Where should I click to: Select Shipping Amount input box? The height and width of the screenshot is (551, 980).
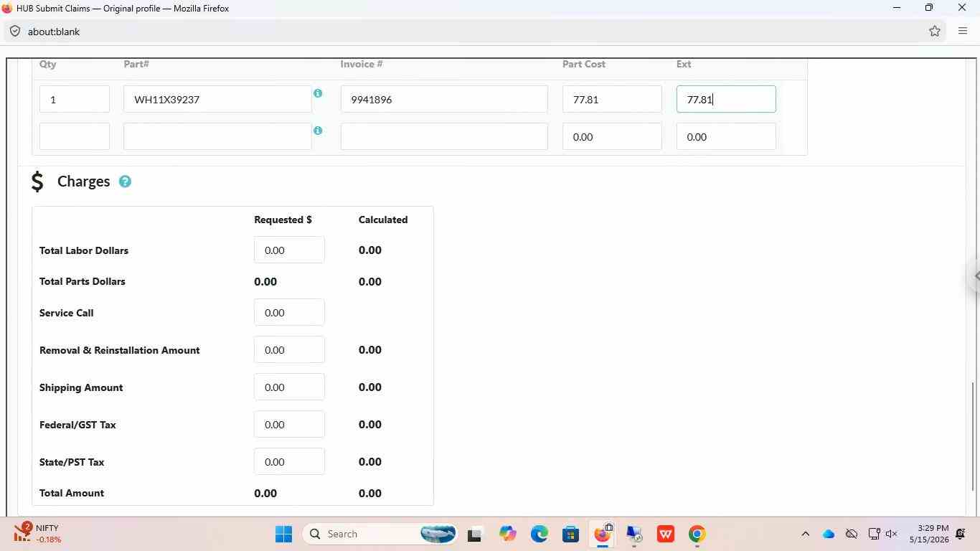pos(289,387)
